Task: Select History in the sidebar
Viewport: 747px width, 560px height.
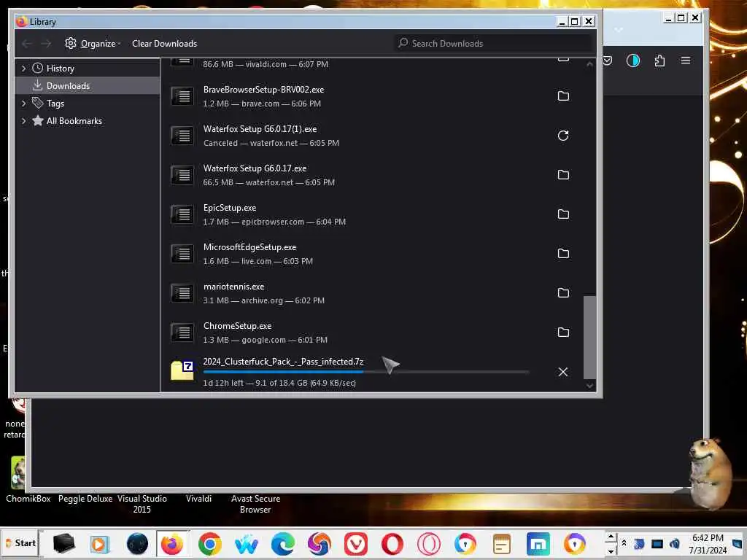Action: (x=60, y=69)
